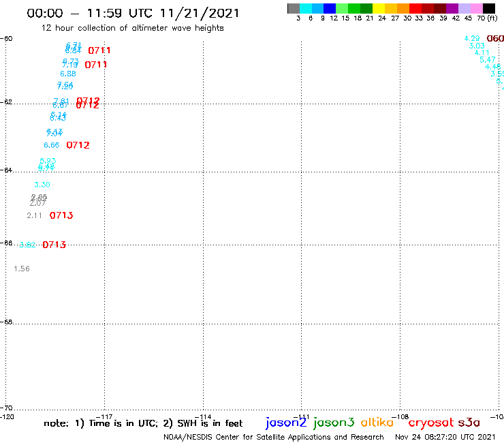The height and width of the screenshot is (443, 504).
Task: Click the latitude label "-62"
Action: coord(6,102)
